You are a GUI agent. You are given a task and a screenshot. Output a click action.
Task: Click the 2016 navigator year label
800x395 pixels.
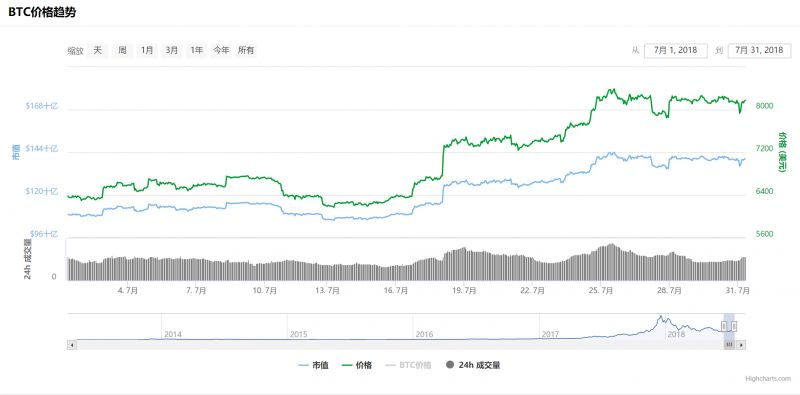424,334
